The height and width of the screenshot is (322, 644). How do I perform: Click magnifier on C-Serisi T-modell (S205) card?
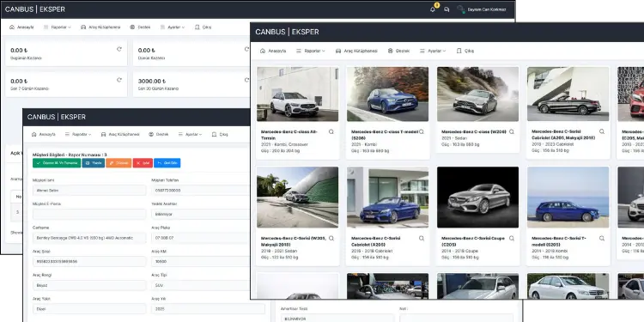(602, 238)
